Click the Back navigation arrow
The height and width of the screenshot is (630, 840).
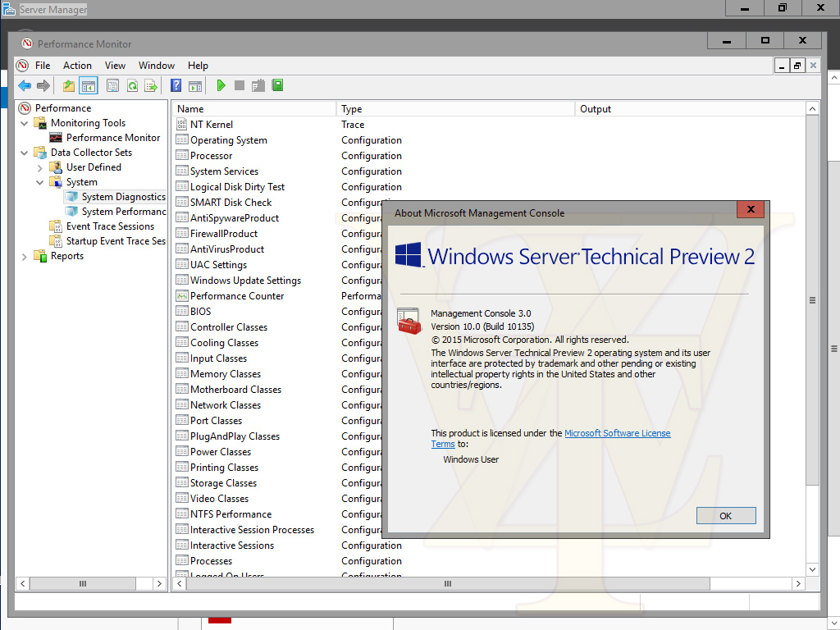click(25, 84)
